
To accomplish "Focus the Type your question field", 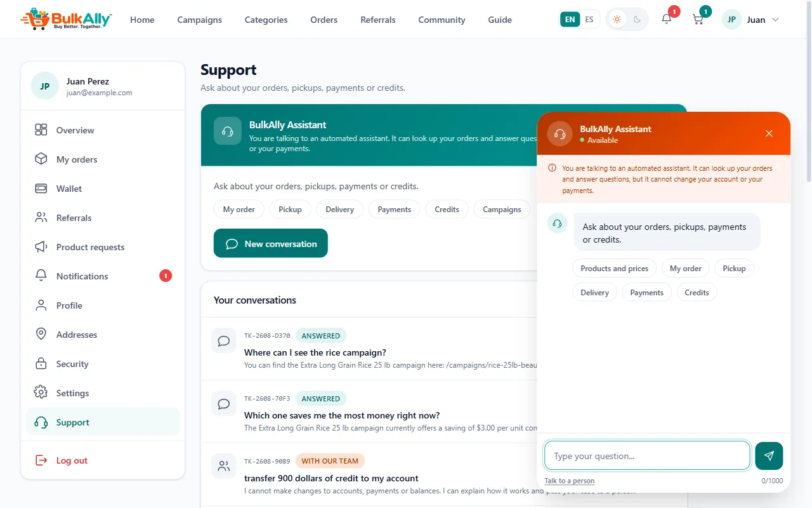I will tap(647, 456).
